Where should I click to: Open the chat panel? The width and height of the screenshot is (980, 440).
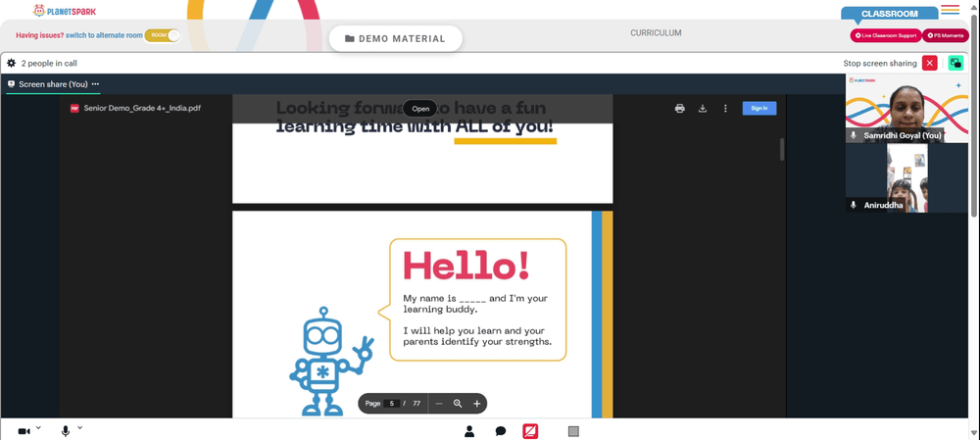tap(501, 431)
